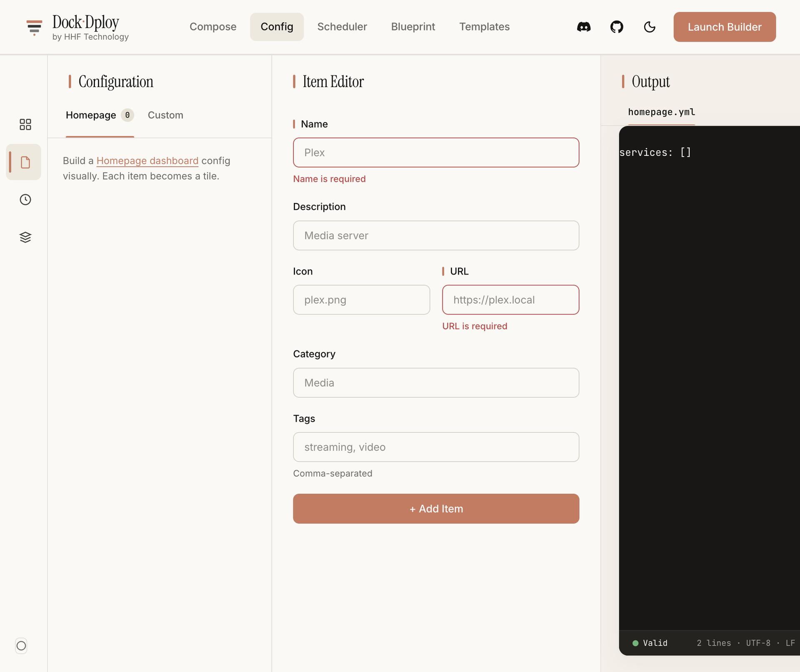Click the Configuration panel heading
The width and height of the screenshot is (800, 672).
click(x=116, y=82)
